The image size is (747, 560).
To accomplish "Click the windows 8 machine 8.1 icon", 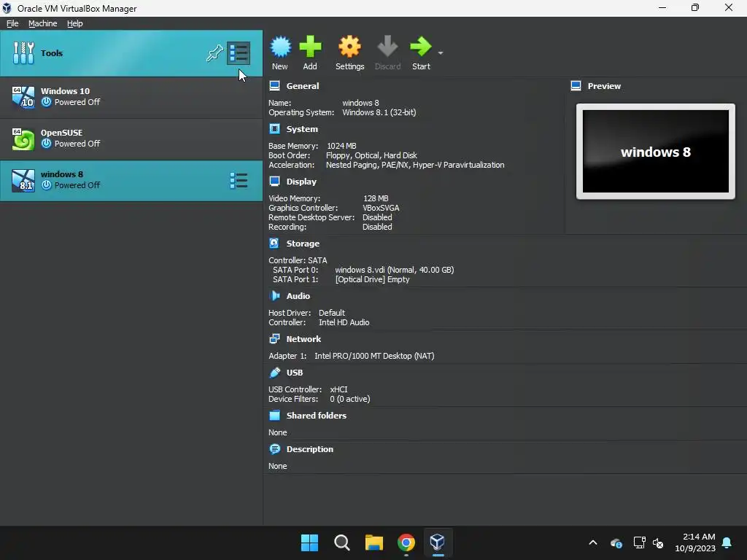I will 23,181.
